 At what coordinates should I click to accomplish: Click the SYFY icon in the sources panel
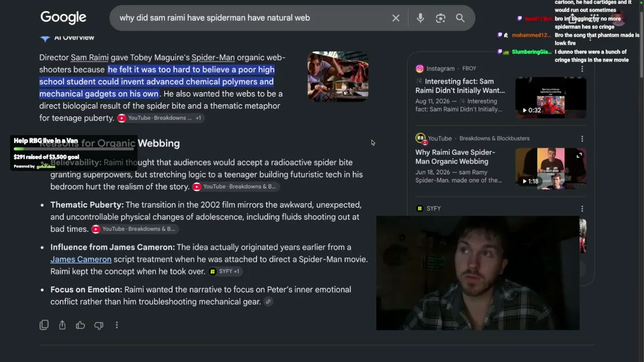click(420, 208)
